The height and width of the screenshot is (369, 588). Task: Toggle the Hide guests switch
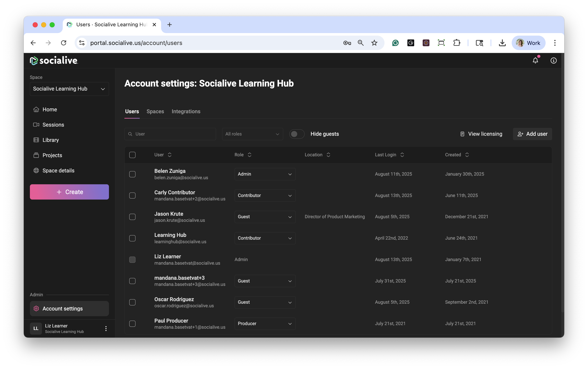[297, 134]
